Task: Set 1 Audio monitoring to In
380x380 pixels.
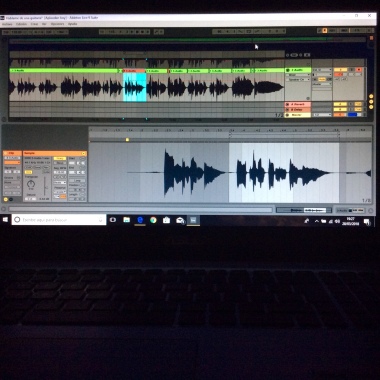Action: [315, 79]
